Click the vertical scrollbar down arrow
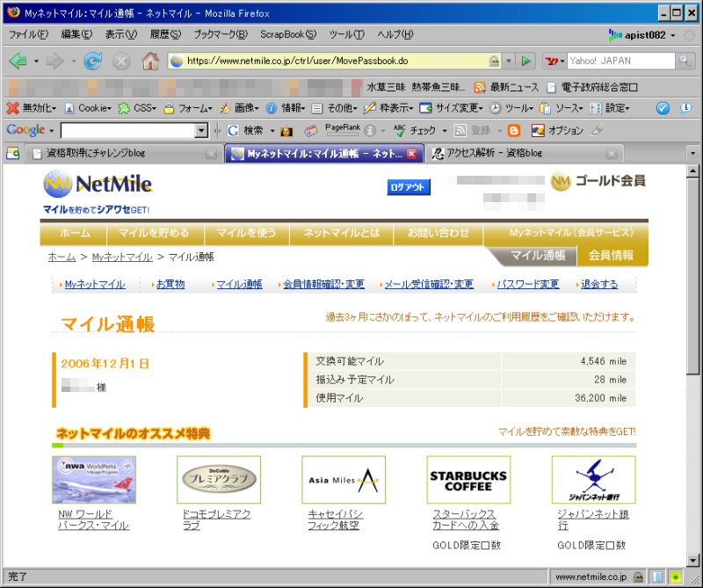 (x=692, y=560)
